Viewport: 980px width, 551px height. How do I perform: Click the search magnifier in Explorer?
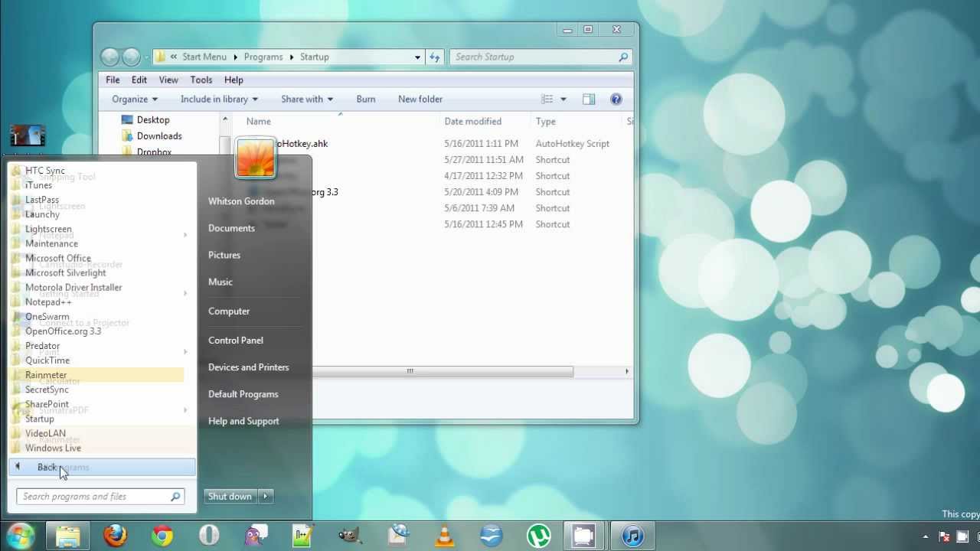click(x=623, y=57)
